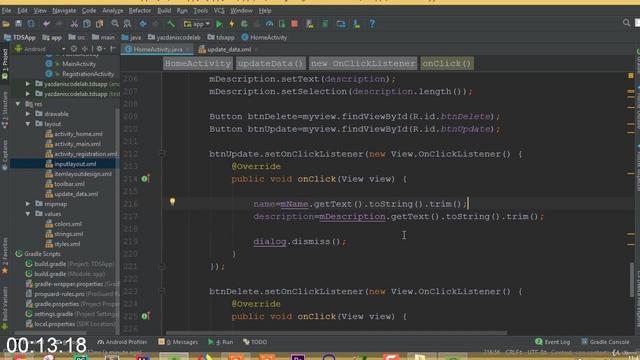Open the Gradle Console
Viewport: 640px width, 360px height.
tap(605, 342)
